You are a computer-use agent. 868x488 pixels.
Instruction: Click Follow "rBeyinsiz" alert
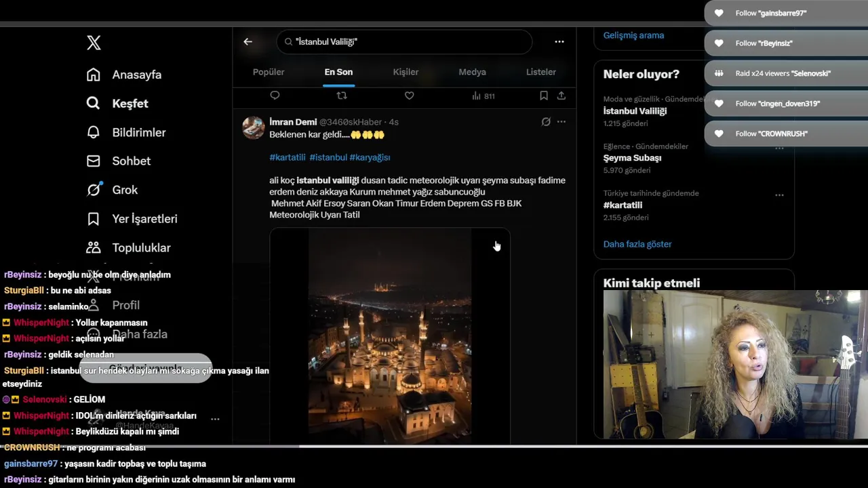coord(786,43)
